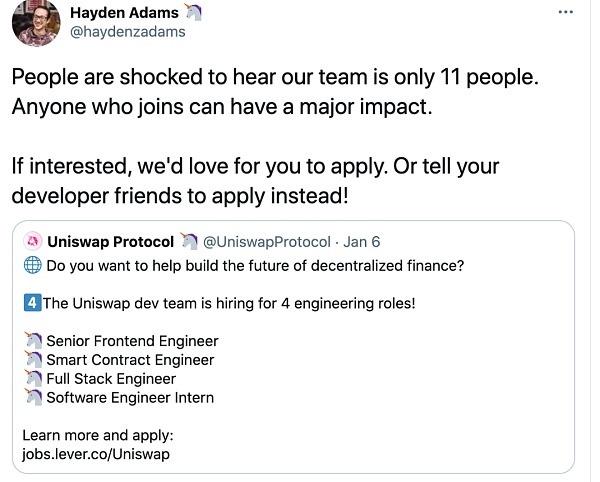Click the @haydenzadams handle
Image resolution: width=600 pixels, height=482 pixels.
127,32
